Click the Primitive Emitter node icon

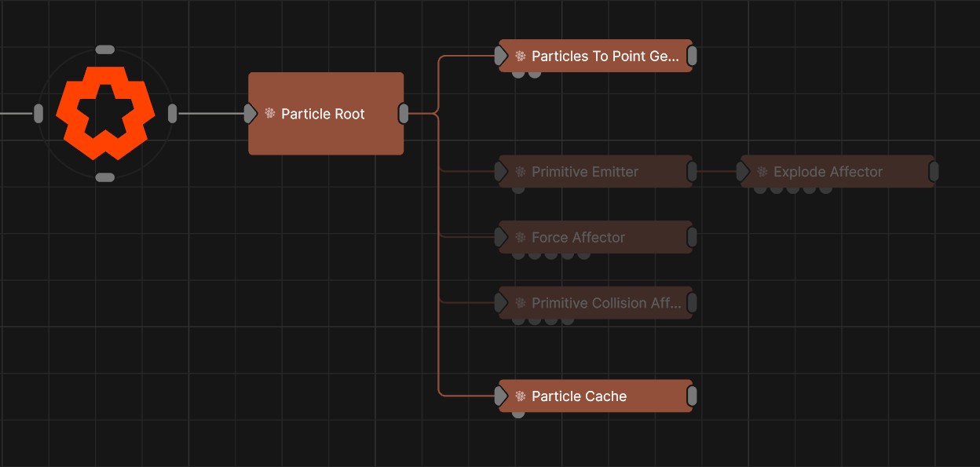pyautogui.click(x=520, y=172)
